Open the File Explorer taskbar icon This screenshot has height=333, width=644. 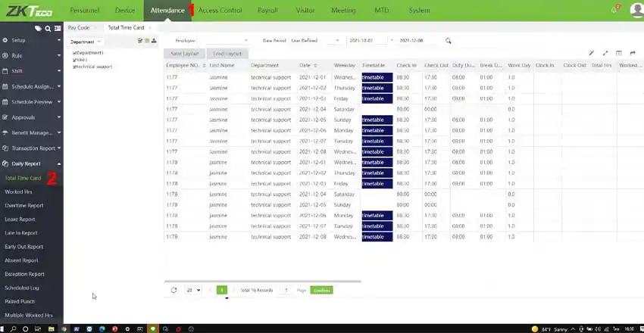click(51, 329)
